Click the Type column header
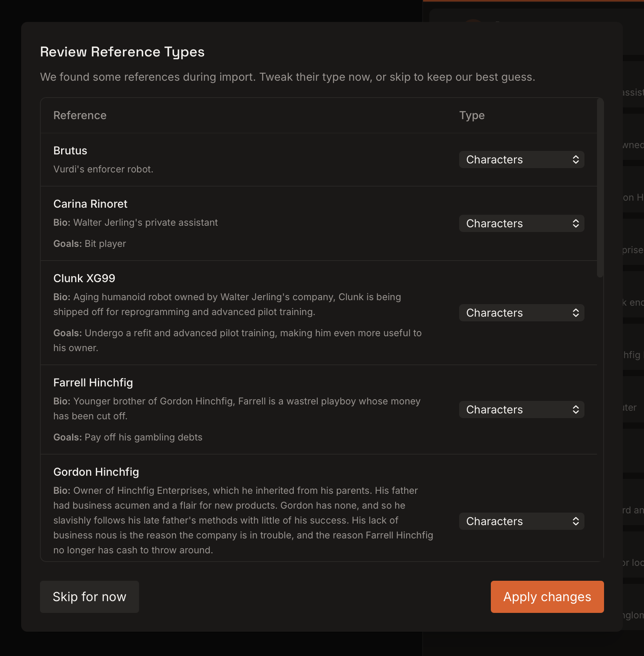This screenshot has width=644, height=656. tap(472, 115)
